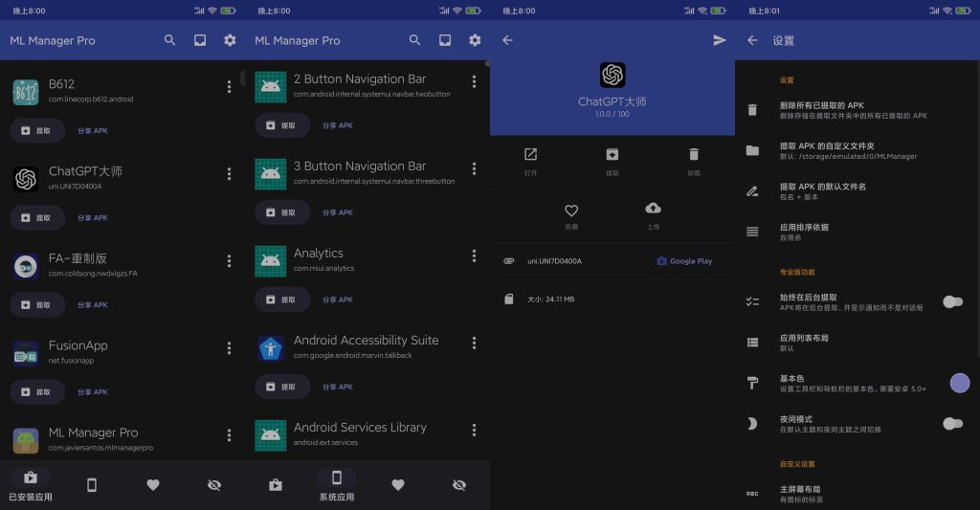Open search on the system apps screen with Analytics
Image resolution: width=980 pixels, height=510 pixels.
click(x=414, y=40)
